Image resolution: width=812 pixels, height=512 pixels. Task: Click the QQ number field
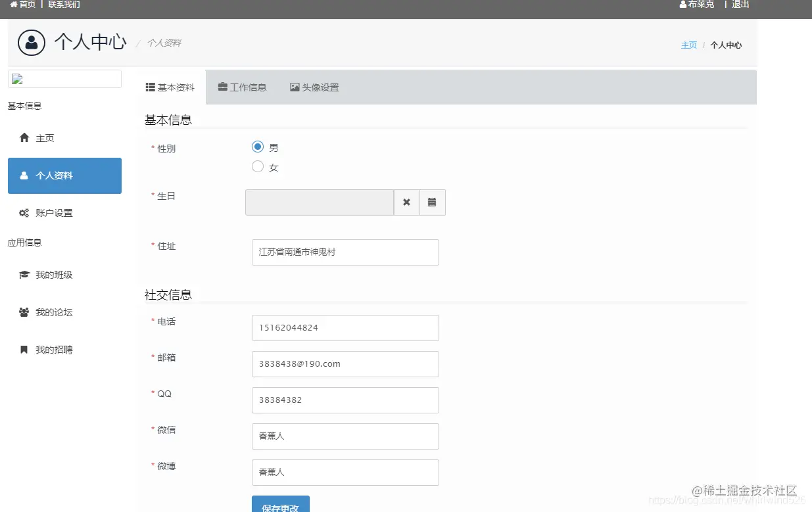[x=345, y=400]
